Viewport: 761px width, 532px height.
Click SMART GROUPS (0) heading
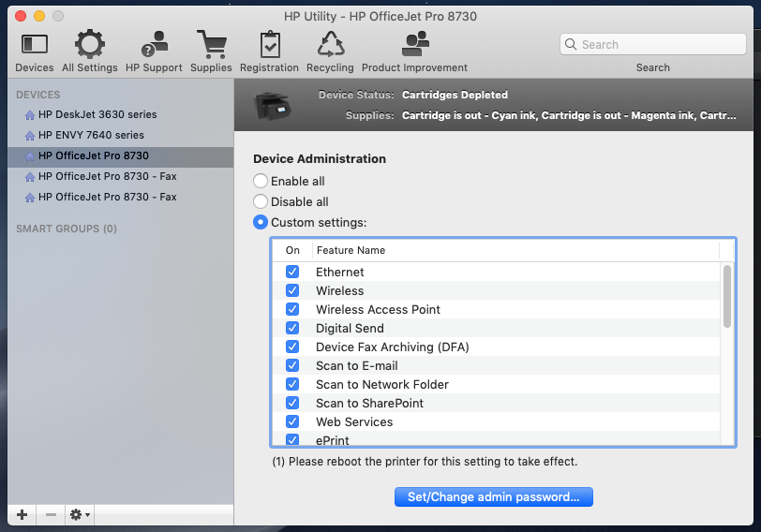pyautogui.click(x=67, y=229)
